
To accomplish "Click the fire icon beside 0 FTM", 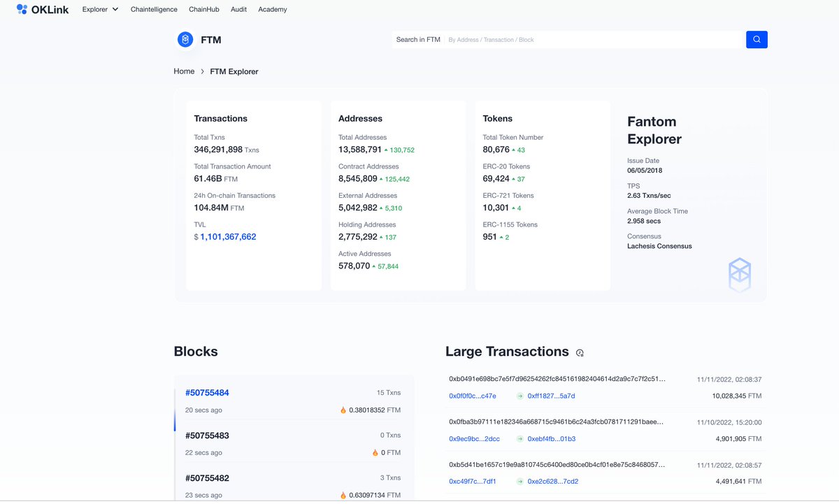I will coord(375,453).
